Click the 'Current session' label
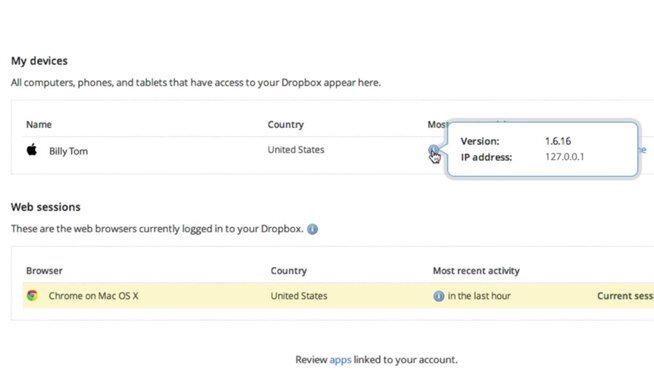The image size is (654, 379). (x=625, y=296)
